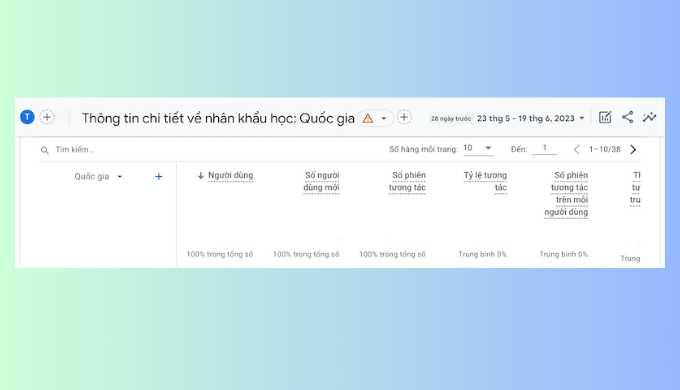Viewport: 680px width, 390px height.
Task: Go to previous page arrow
Action: (x=576, y=149)
